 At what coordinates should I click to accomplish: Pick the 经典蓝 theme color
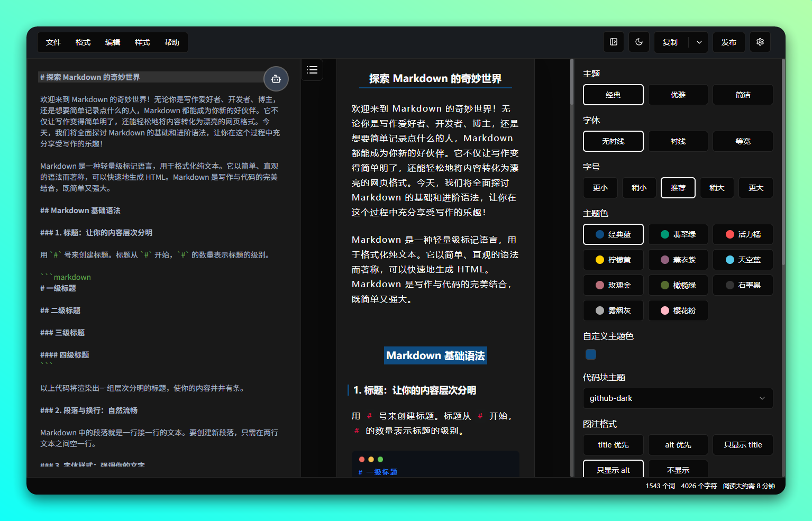tap(613, 234)
